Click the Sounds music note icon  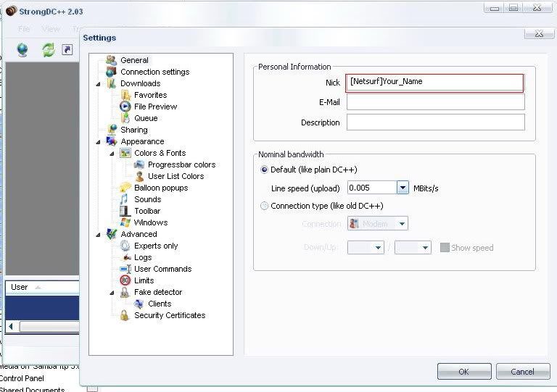tap(124, 199)
